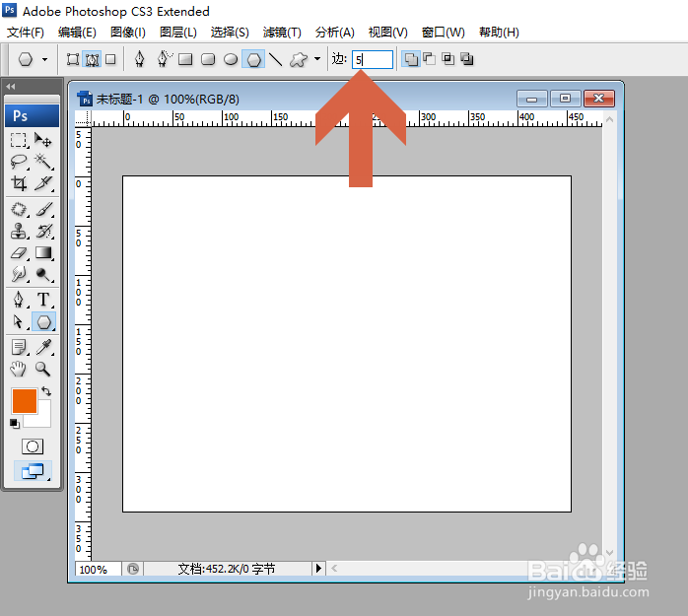
Task: Reset default foreground and background colors
Action: click(x=15, y=424)
